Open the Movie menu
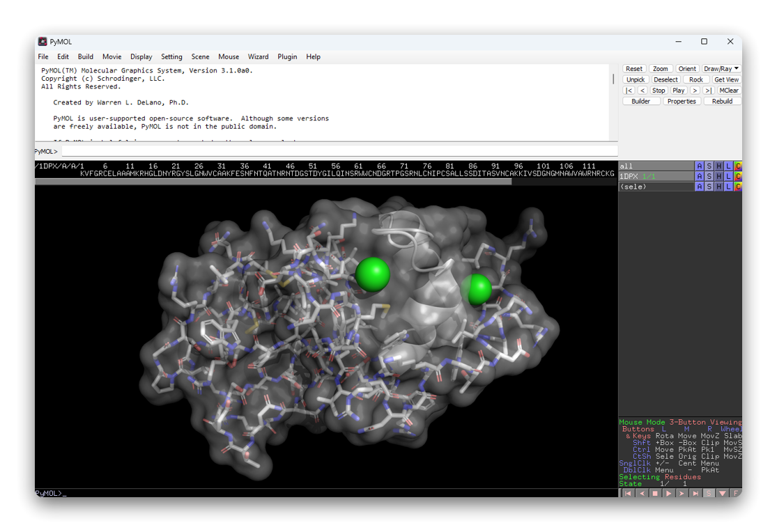The image size is (777, 532). (112, 57)
